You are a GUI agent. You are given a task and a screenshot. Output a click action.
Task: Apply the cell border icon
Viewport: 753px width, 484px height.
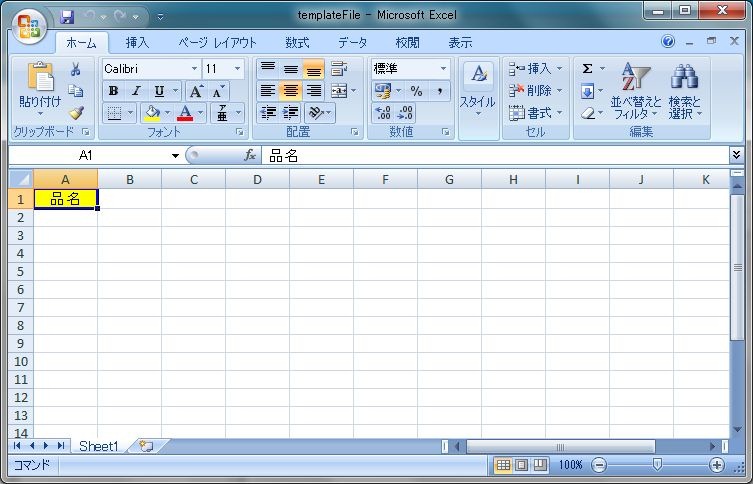tap(114, 113)
